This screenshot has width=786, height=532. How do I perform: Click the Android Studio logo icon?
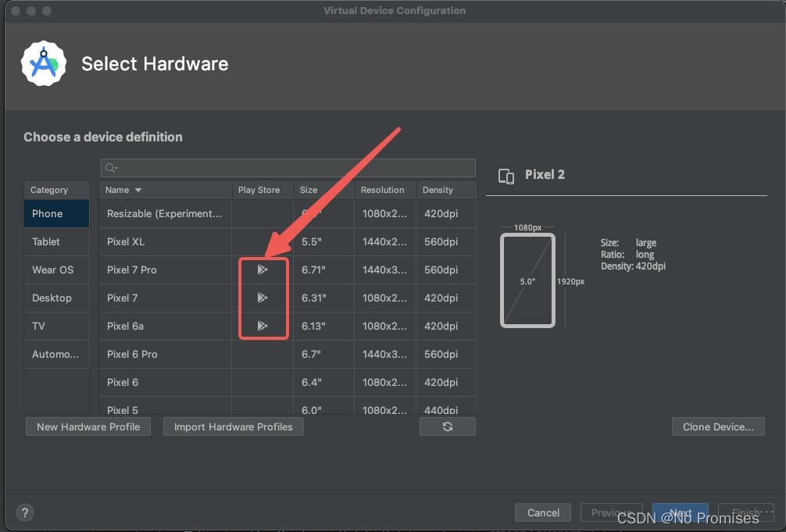point(44,64)
